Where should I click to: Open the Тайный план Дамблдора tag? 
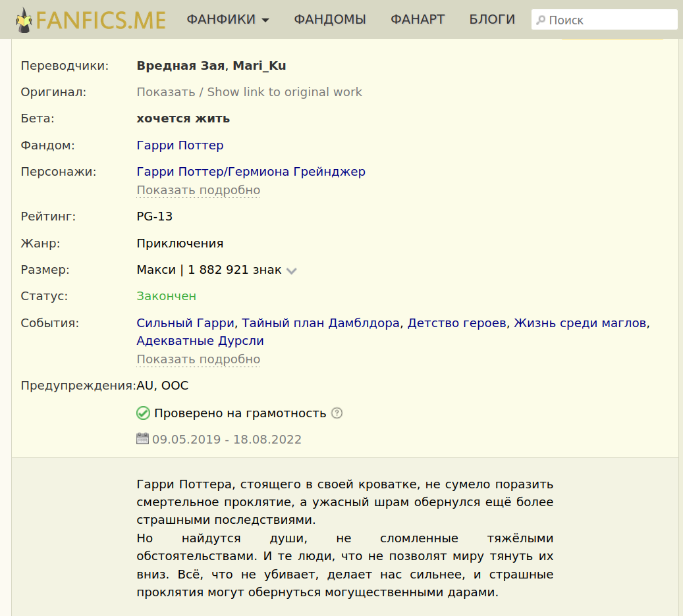[321, 323]
